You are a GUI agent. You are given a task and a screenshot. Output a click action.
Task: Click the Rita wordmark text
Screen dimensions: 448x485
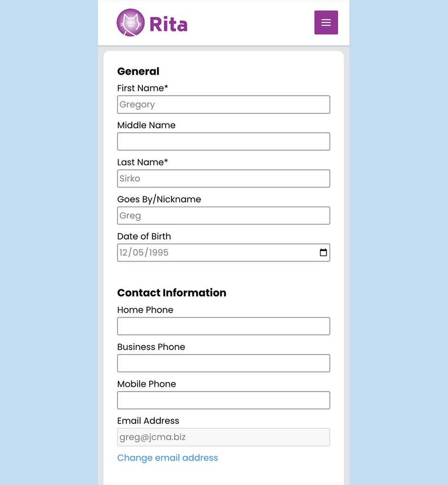168,24
